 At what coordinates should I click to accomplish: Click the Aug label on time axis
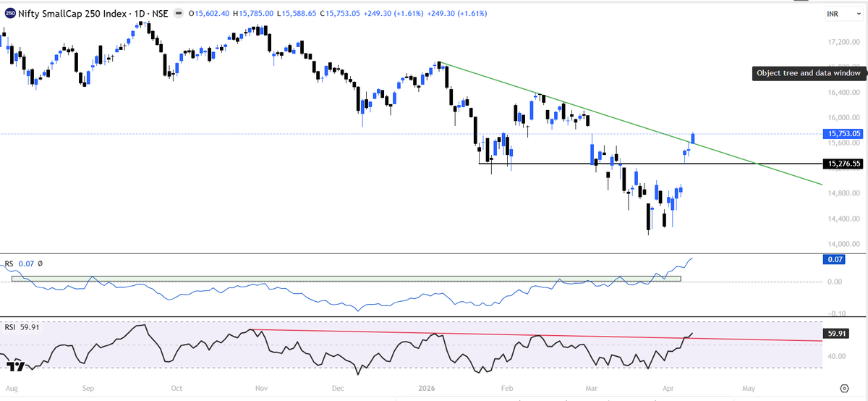[x=11, y=389]
